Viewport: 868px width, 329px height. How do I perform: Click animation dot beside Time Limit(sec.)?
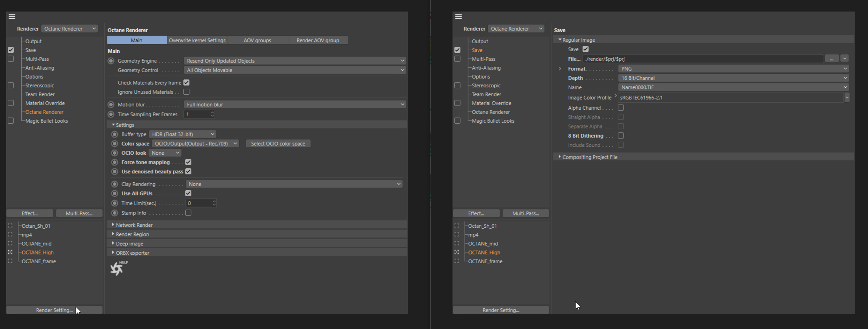tap(114, 203)
